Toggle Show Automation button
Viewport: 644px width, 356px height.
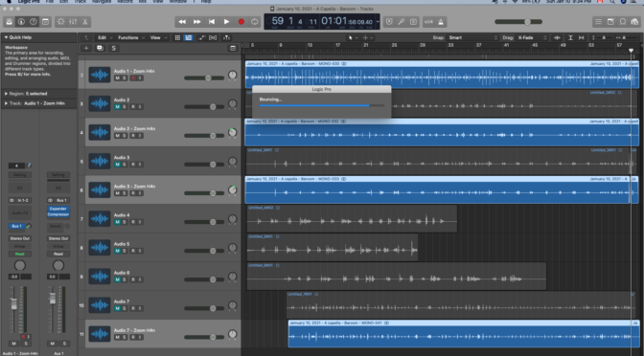coord(201,37)
